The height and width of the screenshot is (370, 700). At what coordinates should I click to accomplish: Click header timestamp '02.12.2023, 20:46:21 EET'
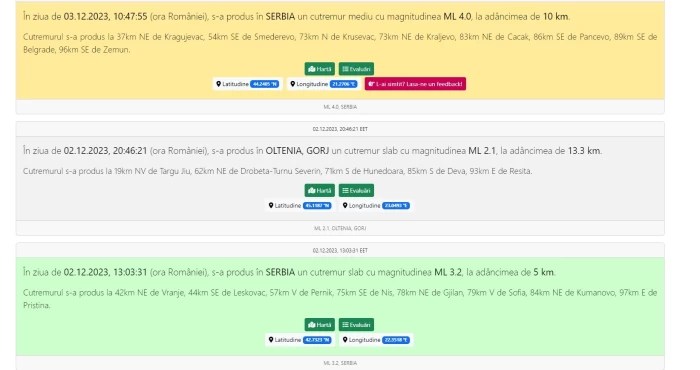(340, 129)
